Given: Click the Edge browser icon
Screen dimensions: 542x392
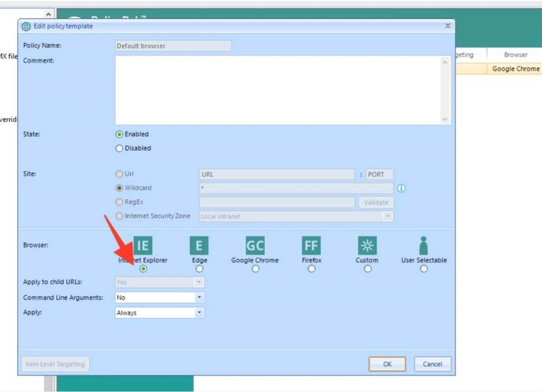Looking at the screenshot, I should click(x=199, y=246).
